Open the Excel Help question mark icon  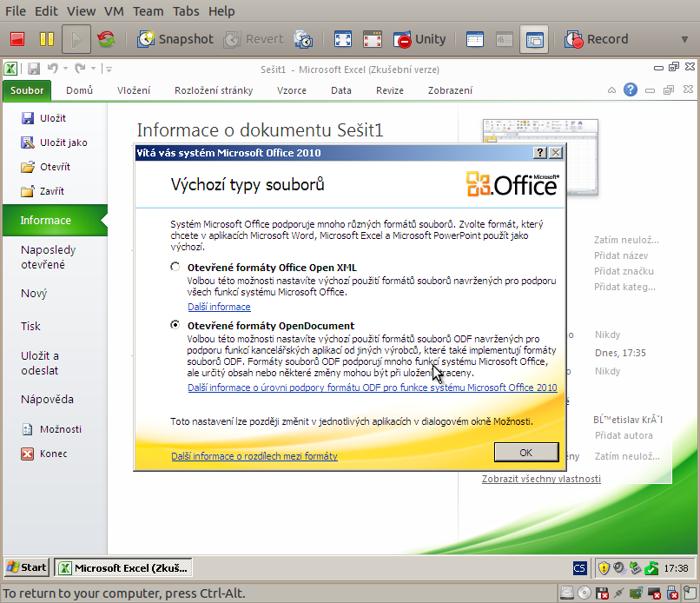(x=631, y=89)
